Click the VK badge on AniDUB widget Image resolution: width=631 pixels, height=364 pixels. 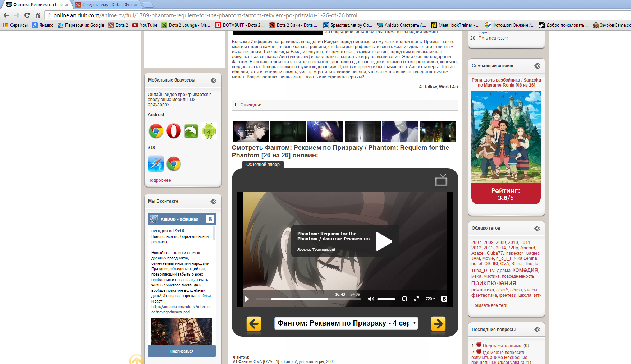point(210,219)
